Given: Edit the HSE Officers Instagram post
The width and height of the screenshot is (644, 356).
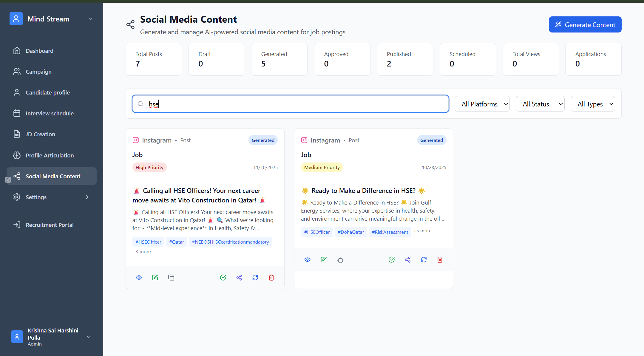Looking at the screenshot, I should point(155,278).
